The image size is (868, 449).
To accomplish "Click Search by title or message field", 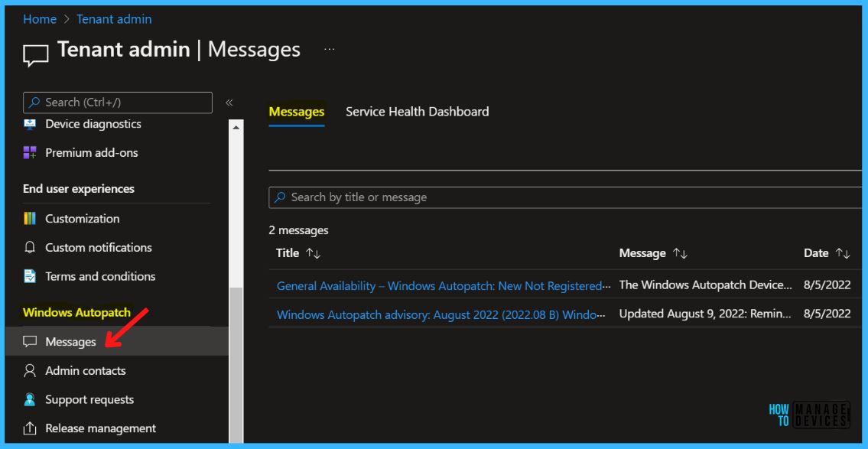I will click(564, 197).
